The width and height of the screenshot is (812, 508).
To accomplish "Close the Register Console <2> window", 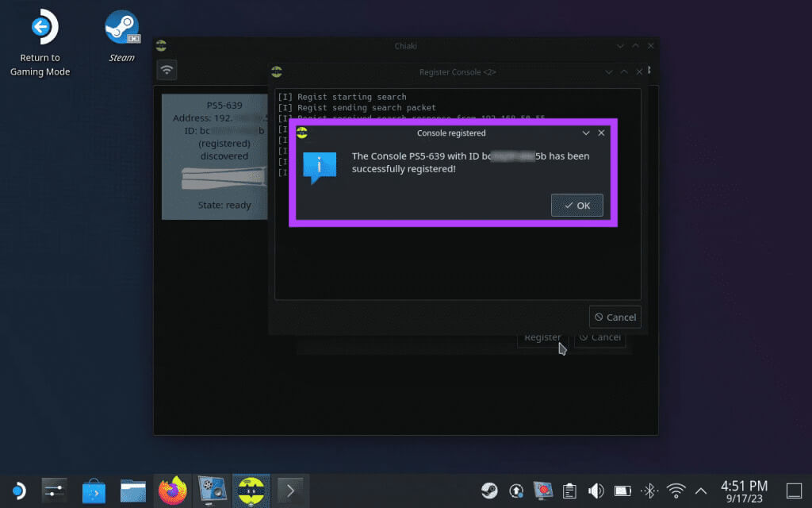I will click(640, 72).
